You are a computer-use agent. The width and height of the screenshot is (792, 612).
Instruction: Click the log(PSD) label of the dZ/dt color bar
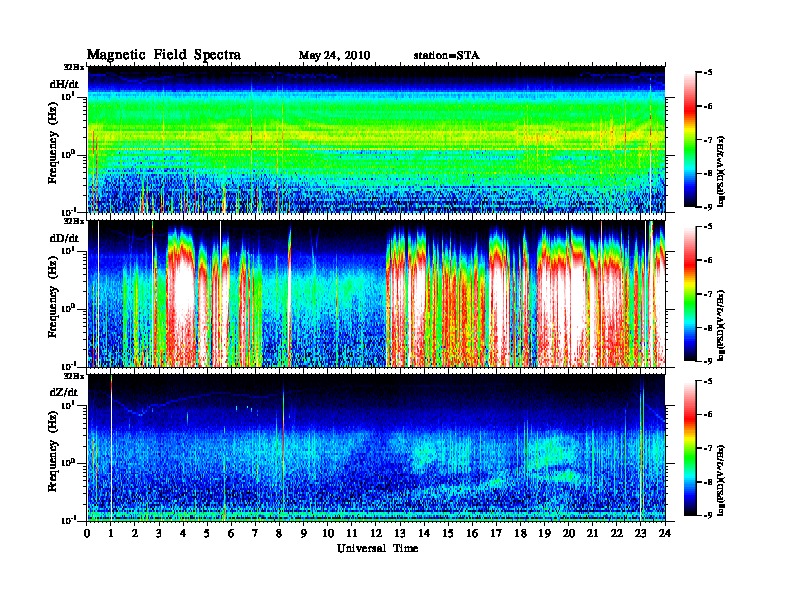coord(722,480)
